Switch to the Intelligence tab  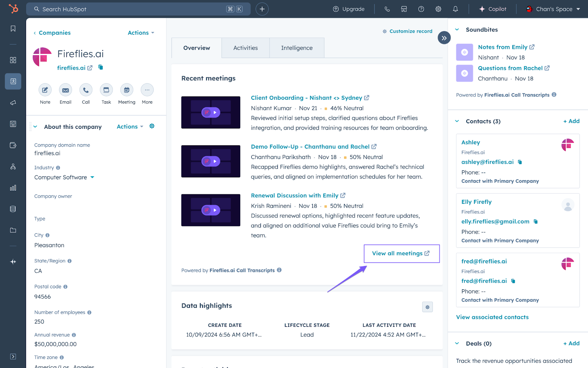[x=297, y=48]
